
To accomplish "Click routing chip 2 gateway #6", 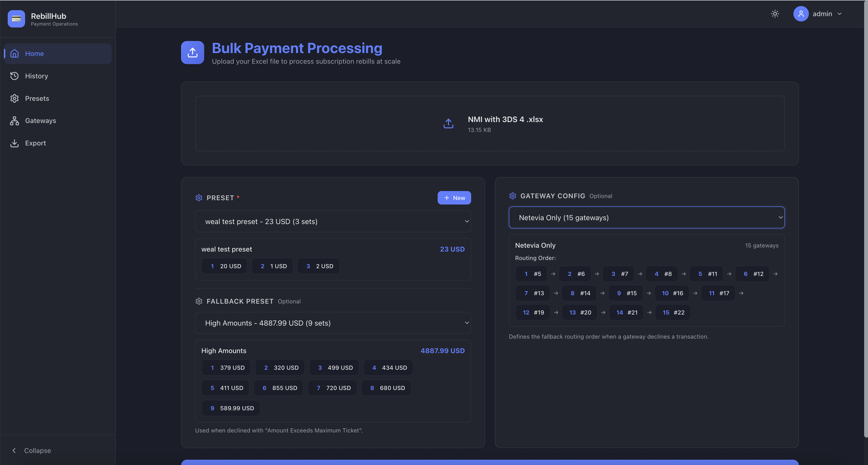I will pos(575,274).
